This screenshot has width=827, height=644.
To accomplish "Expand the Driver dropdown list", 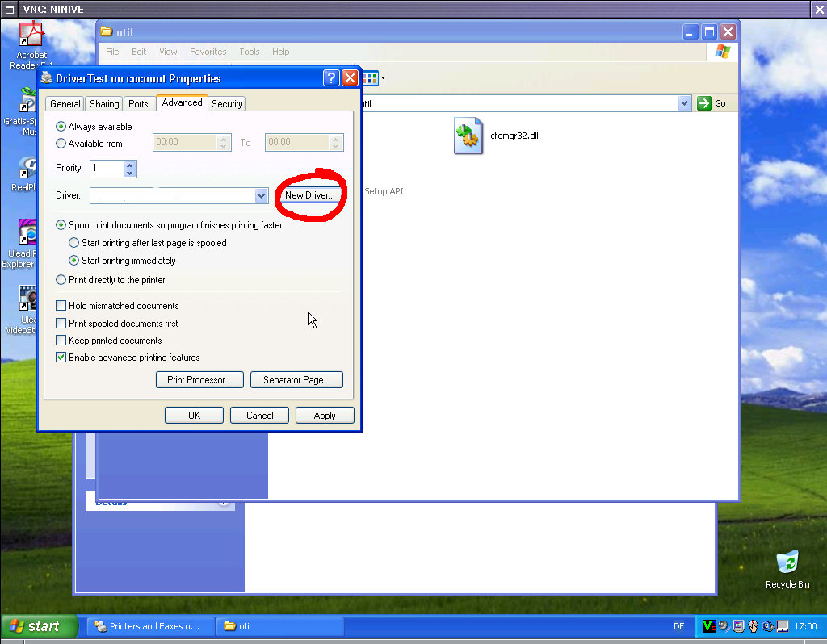I will tap(261, 196).
